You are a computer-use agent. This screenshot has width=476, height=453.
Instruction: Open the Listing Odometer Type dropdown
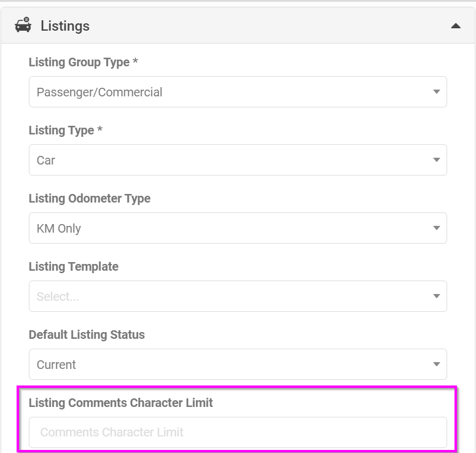[238, 228]
